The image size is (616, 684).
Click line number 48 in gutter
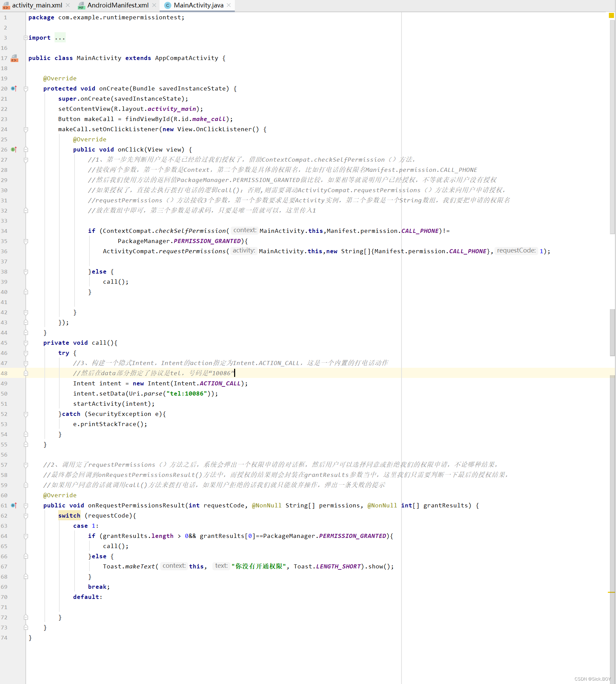coord(4,373)
